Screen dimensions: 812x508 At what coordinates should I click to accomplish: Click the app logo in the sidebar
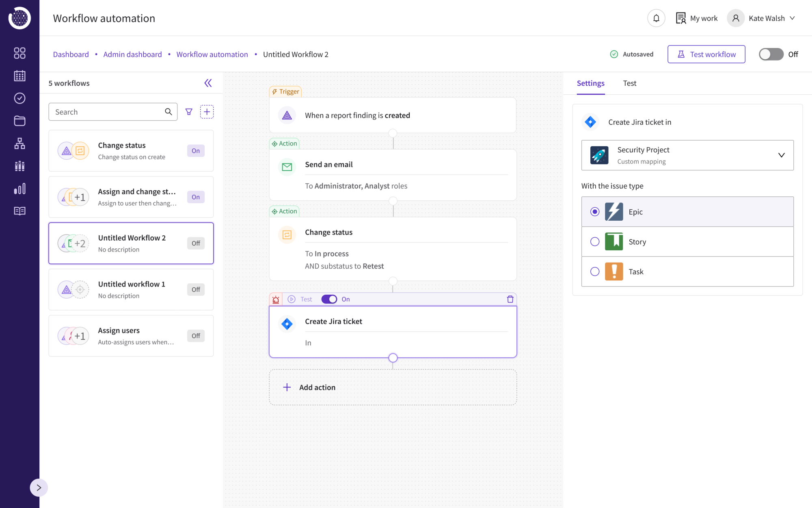[19, 18]
